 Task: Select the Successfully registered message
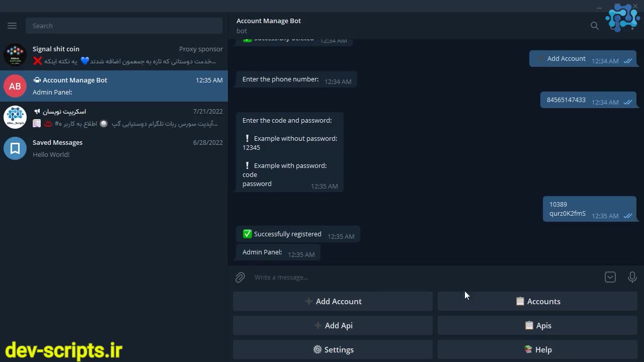coord(287,234)
